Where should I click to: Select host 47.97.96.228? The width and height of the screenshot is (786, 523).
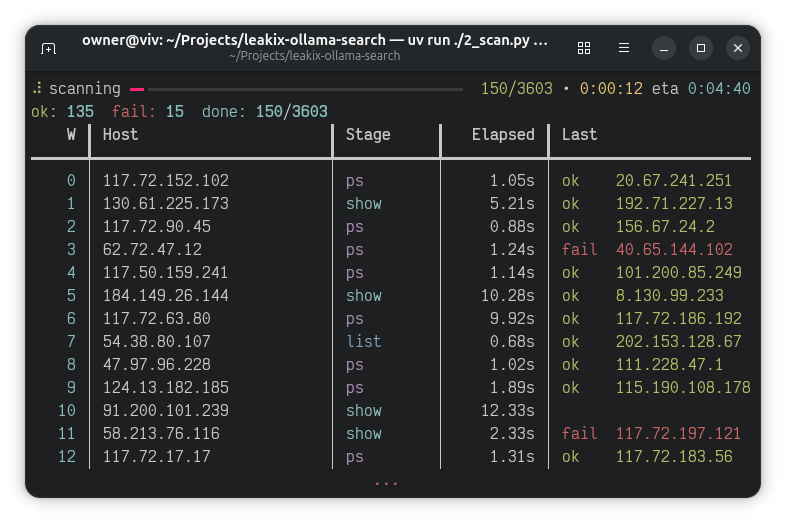(156, 365)
